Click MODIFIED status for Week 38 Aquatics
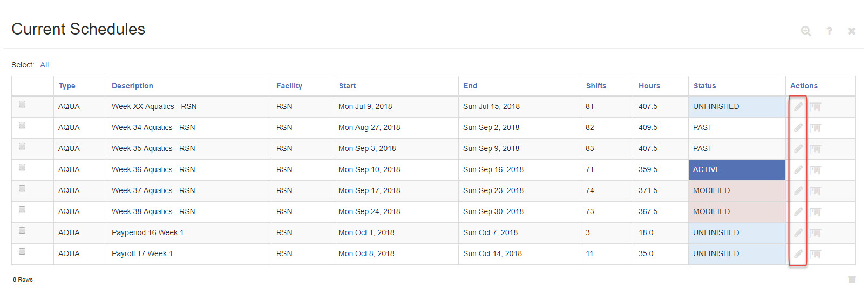The image size is (868, 288). 737,212
